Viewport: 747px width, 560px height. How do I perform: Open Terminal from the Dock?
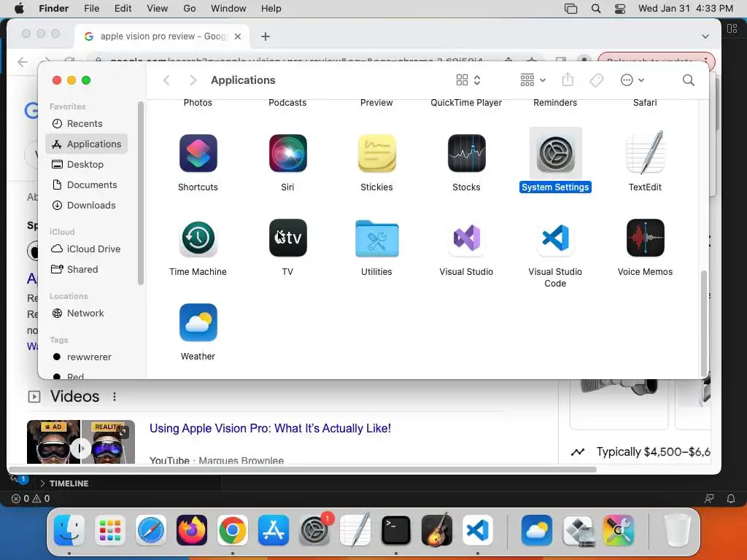click(396, 530)
